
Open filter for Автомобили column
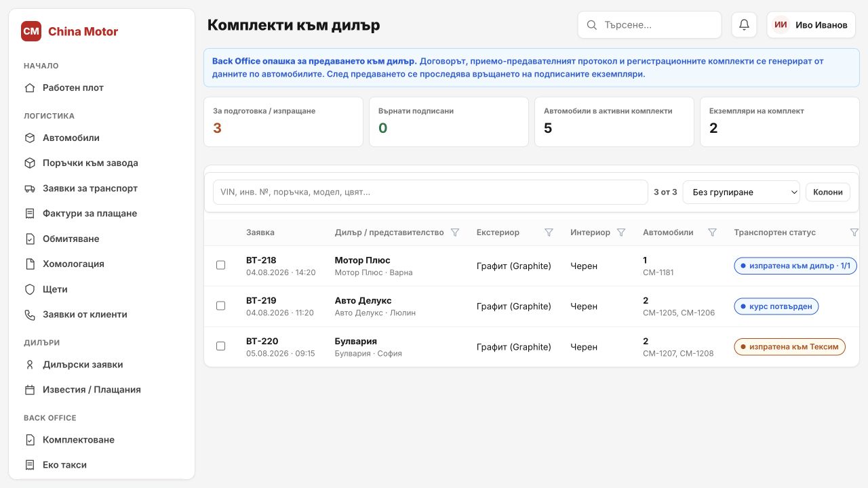(712, 232)
